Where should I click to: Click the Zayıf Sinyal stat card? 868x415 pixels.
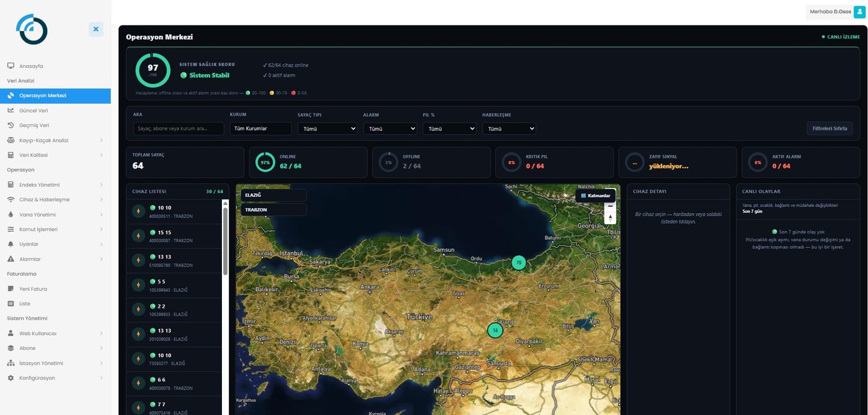(x=678, y=162)
